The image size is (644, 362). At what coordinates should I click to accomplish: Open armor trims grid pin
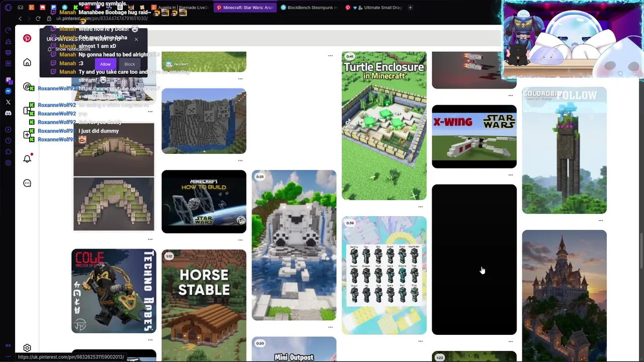384,276
